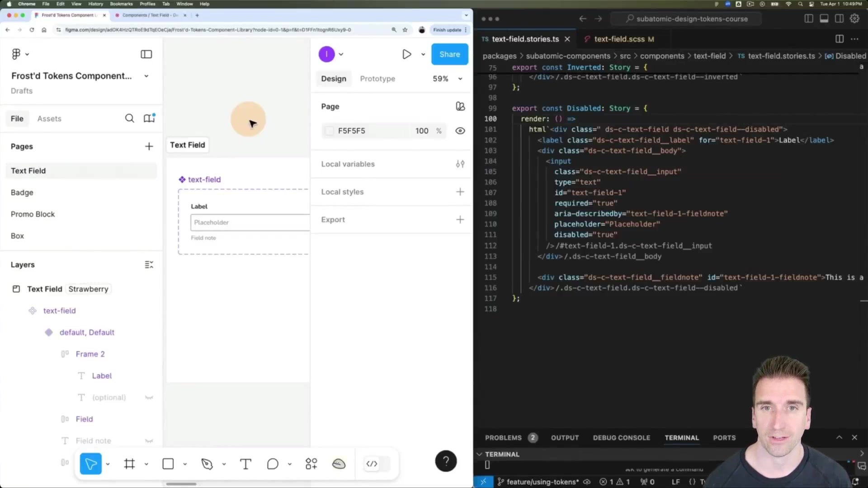
Task: Edit the 100 percent opacity value
Action: (421, 131)
